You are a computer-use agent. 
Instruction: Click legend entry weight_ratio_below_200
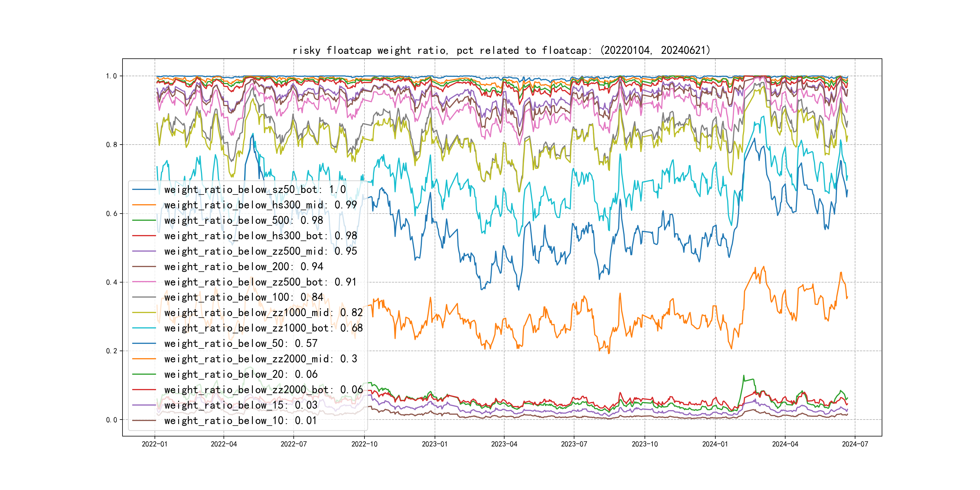pyautogui.click(x=243, y=267)
